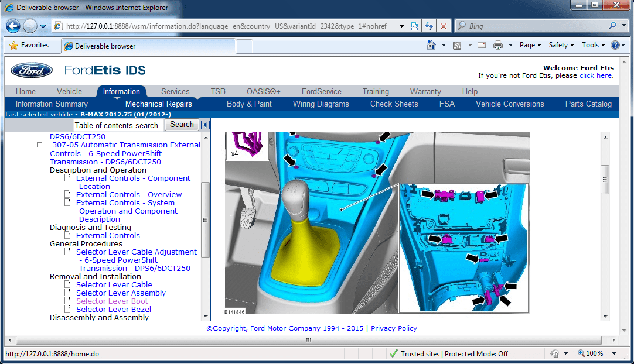Click the Refresh page icon

tap(428, 26)
